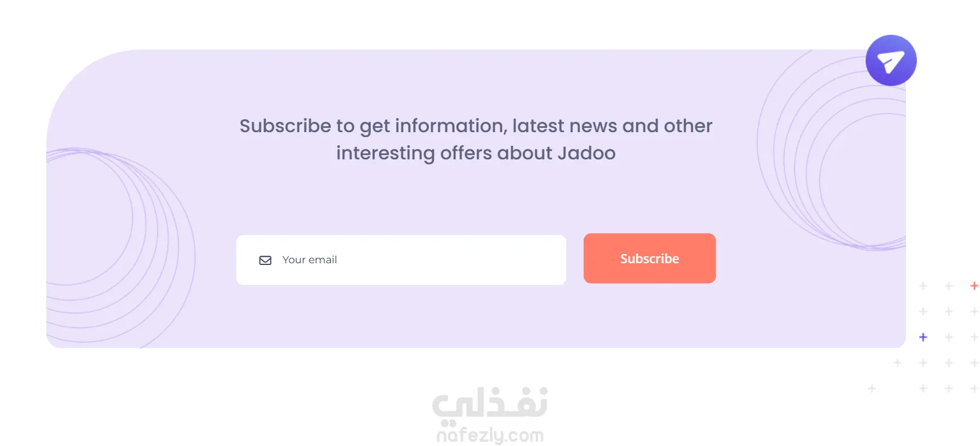Click the empty right side of email box

pyautogui.click(x=490, y=260)
